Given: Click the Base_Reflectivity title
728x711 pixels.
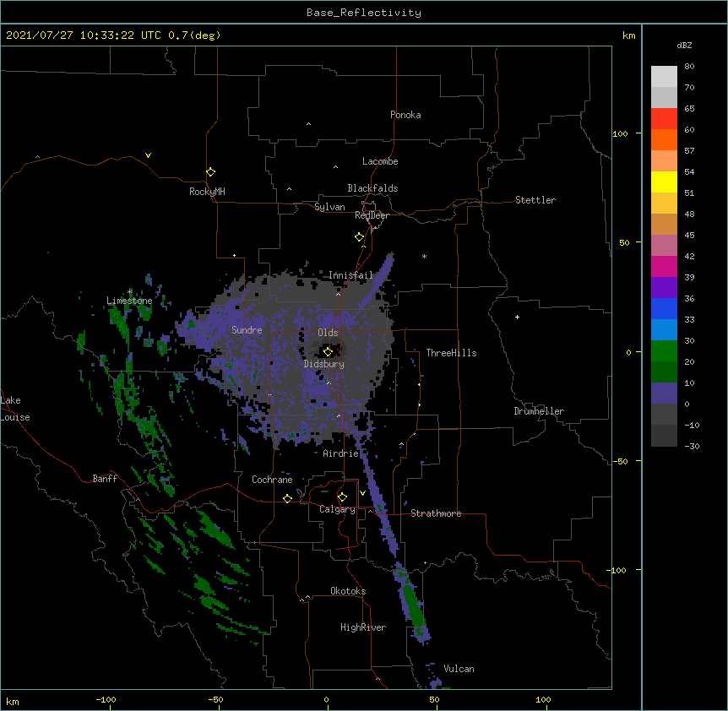Looking at the screenshot, I should 364,13.
